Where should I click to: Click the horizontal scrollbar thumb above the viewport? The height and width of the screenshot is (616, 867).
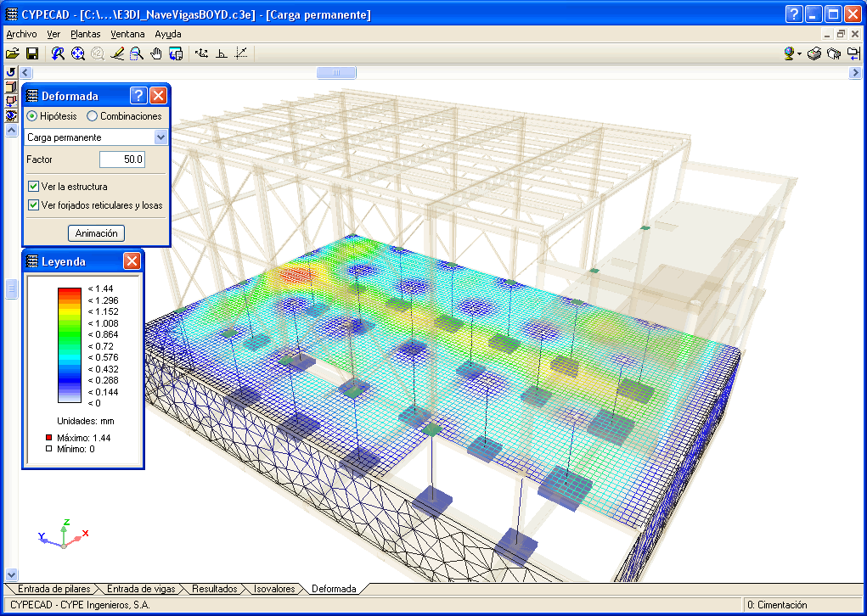(x=336, y=72)
